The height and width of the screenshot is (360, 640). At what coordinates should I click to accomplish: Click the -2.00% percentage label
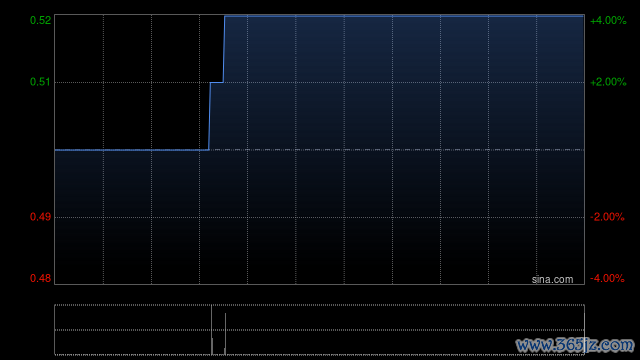pyautogui.click(x=607, y=217)
